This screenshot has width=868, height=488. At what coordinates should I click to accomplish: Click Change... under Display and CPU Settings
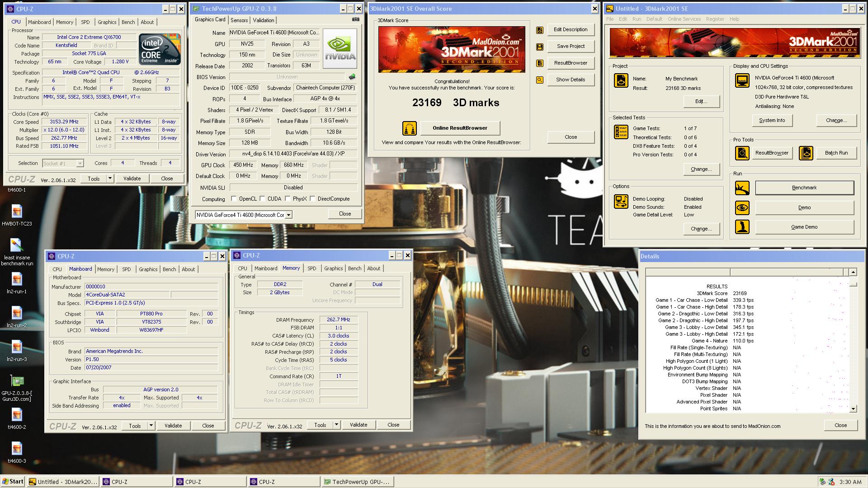click(x=836, y=121)
